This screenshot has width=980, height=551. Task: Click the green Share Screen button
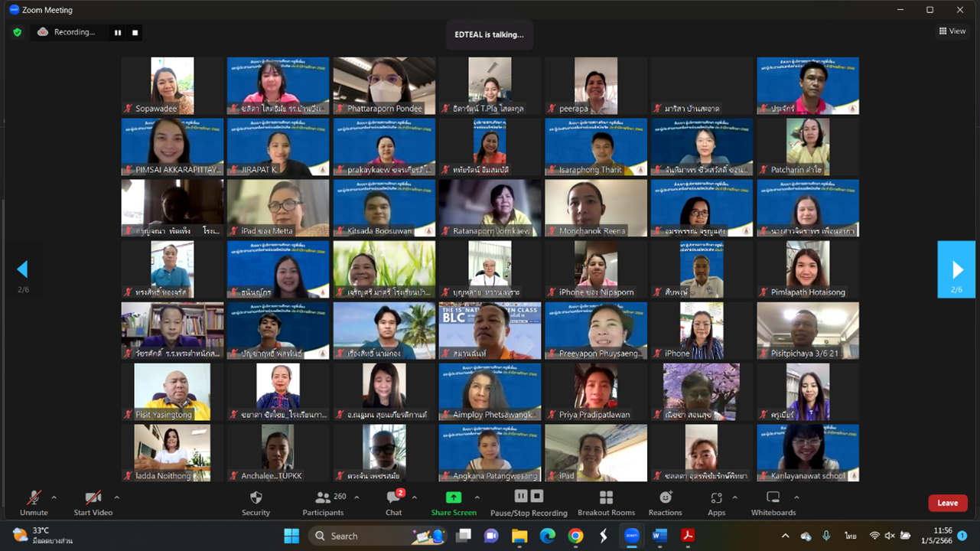point(453,503)
